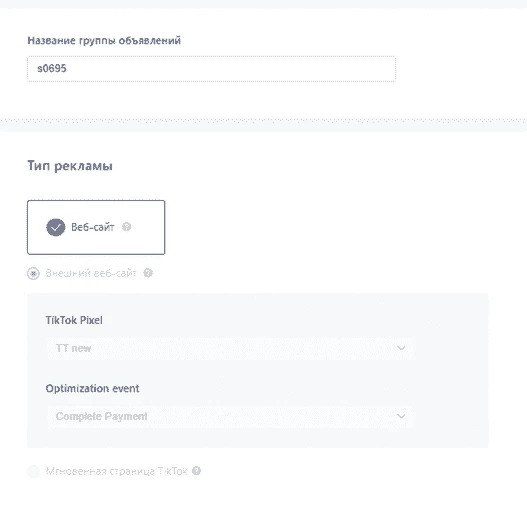Click the Внешний веб-сайт option label
Viewport: 527px width, 520px height.
91,273
